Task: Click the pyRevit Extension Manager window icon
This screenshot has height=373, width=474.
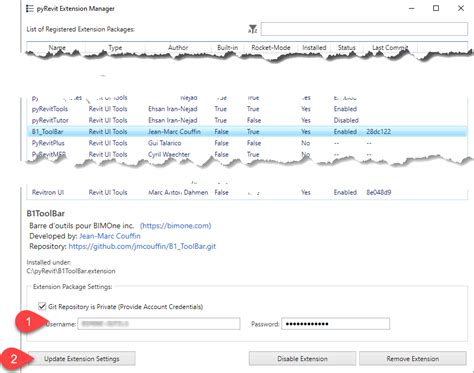Action: [x=30, y=9]
